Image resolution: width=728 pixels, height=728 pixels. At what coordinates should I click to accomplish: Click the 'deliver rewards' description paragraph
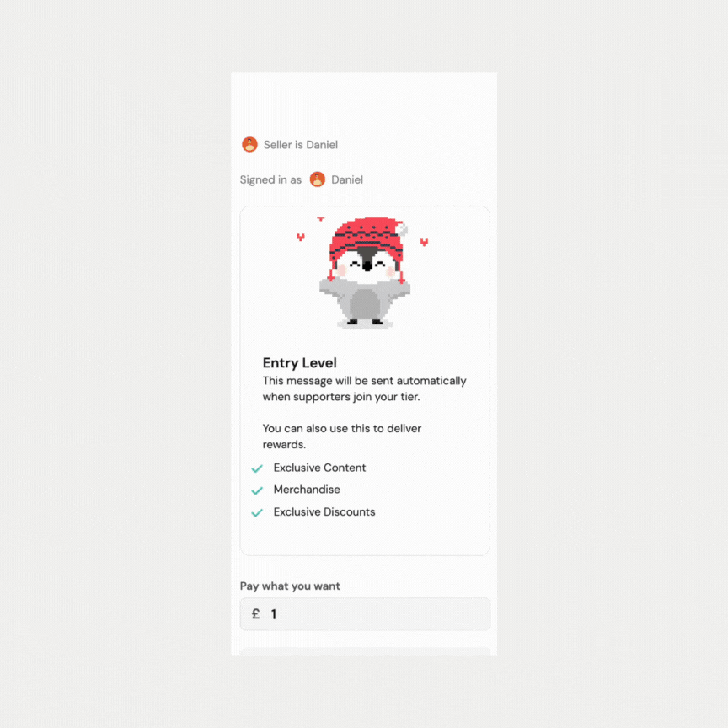click(342, 436)
